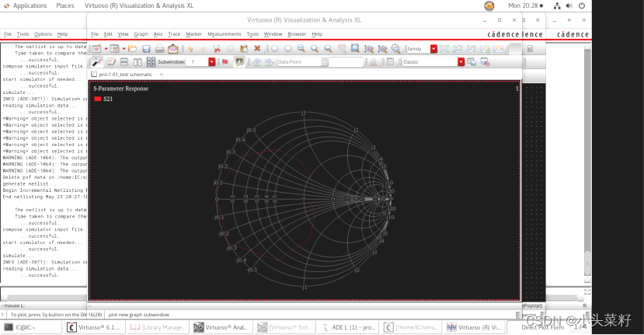Switch to /home/IC/simu... taskbar entry
The width and height of the screenshot is (644, 335).
pyautogui.click(x=413, y=327)
